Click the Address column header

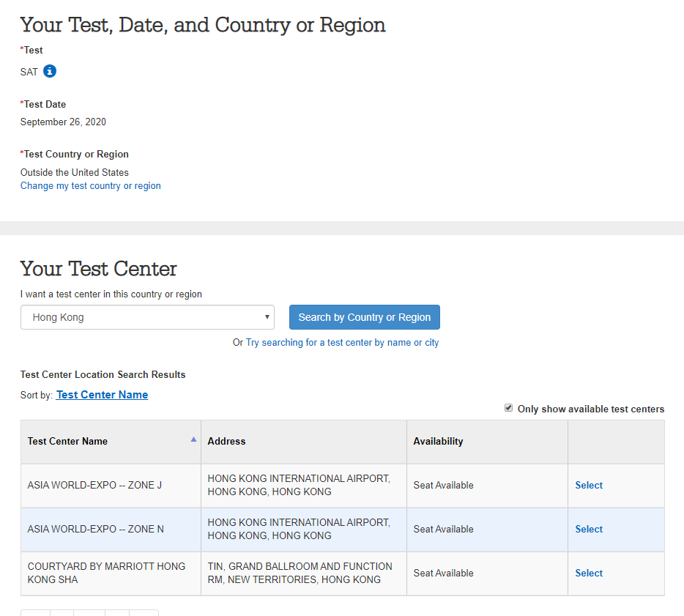point(226,442)
